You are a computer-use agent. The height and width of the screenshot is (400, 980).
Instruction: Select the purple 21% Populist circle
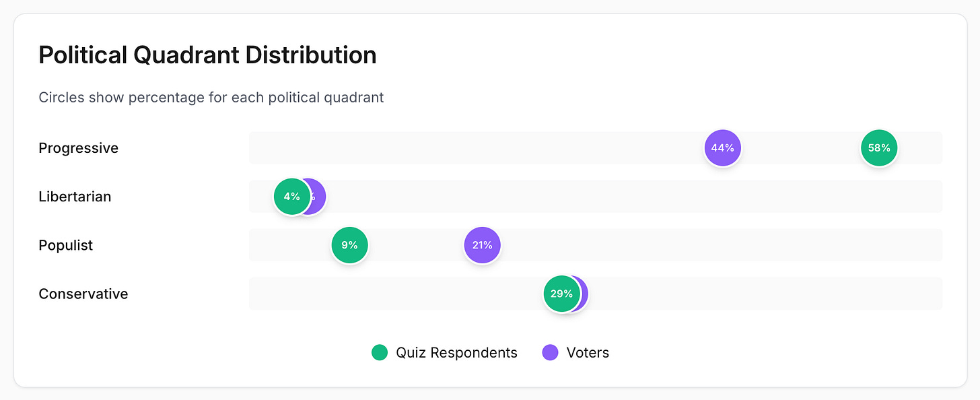tap(482, 245)
